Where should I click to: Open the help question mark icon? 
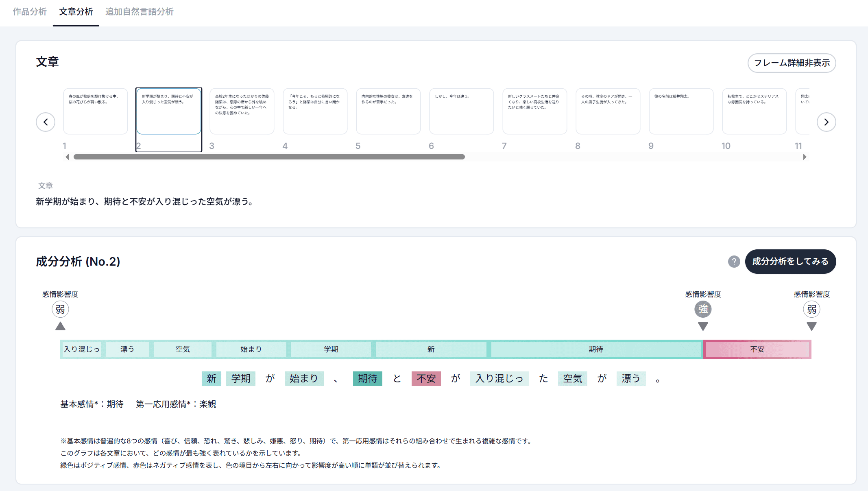tap(734, 262)
